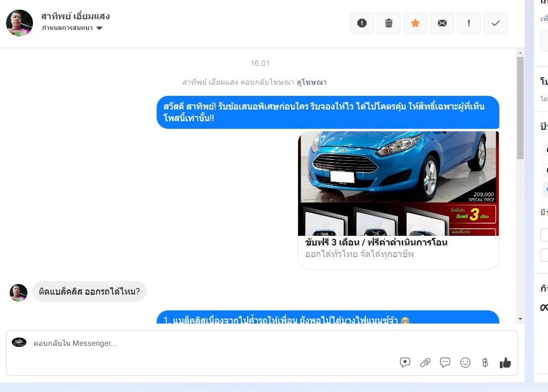Click ad subtitle ออกได้ทั่วไทย จัดได้ทุกอาชีพ
This screenshot has width=548, height=392.
[359, 254]
